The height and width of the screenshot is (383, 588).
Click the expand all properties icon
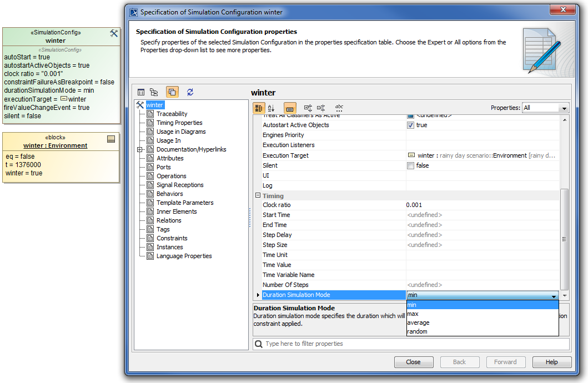(308, 108)
